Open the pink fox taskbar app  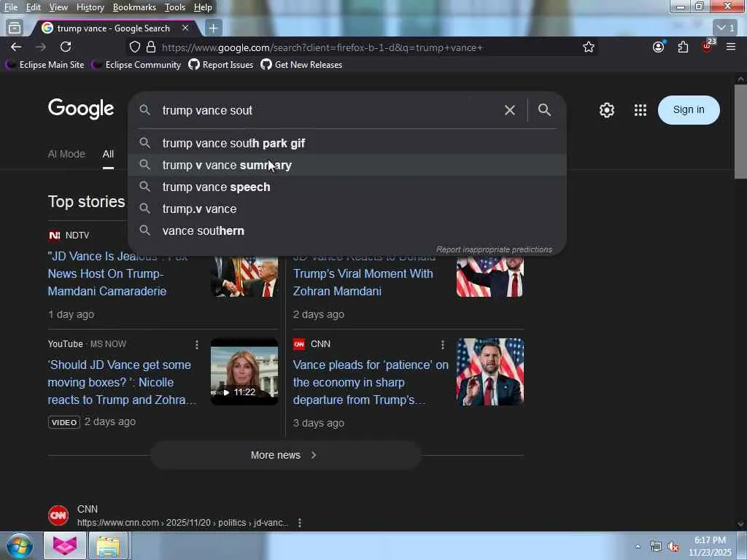point(65,545)
